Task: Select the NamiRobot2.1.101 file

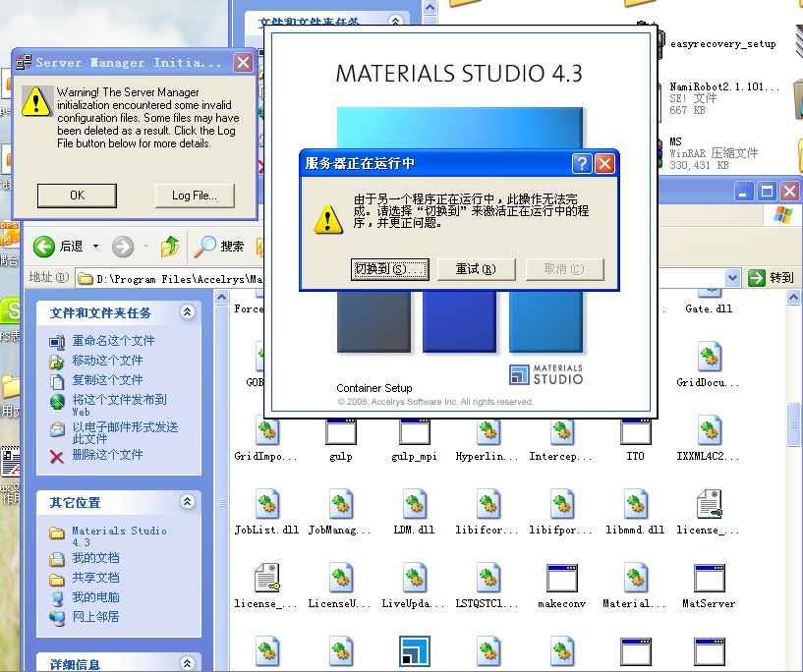Action: tap(724, 98)
